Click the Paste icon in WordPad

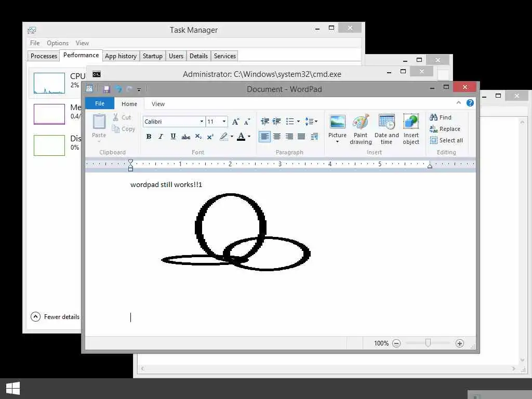tap(99, 122)
